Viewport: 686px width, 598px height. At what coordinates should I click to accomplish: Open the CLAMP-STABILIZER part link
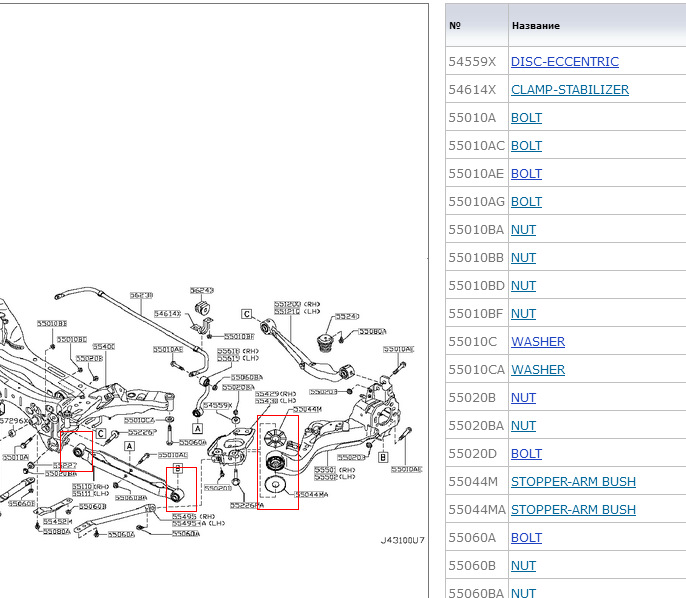[570, 90]
